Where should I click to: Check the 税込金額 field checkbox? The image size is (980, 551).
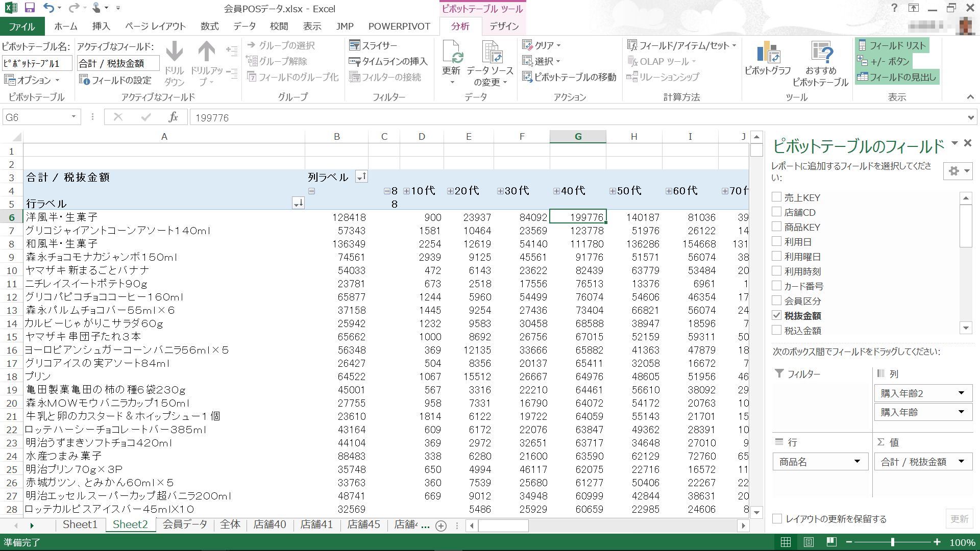click(x=776, y=330)
